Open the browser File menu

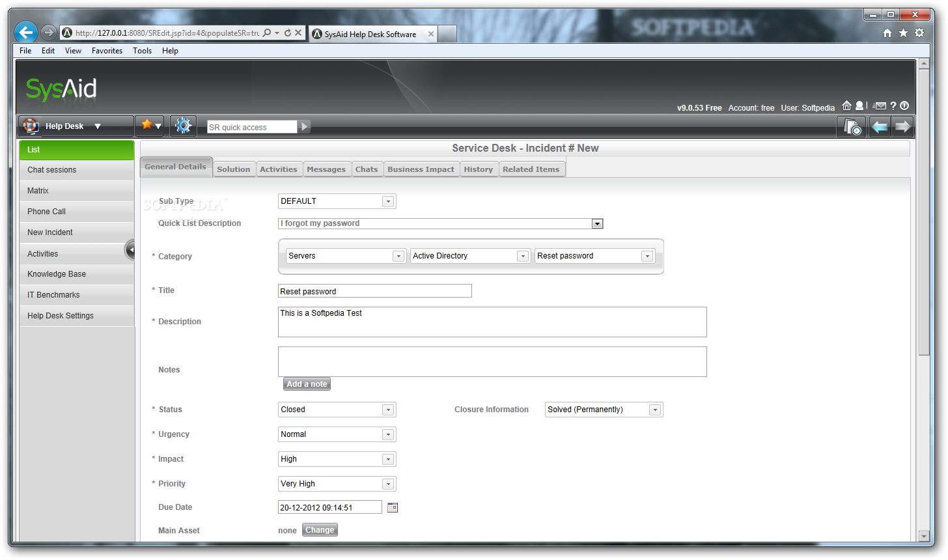point(25,51)
